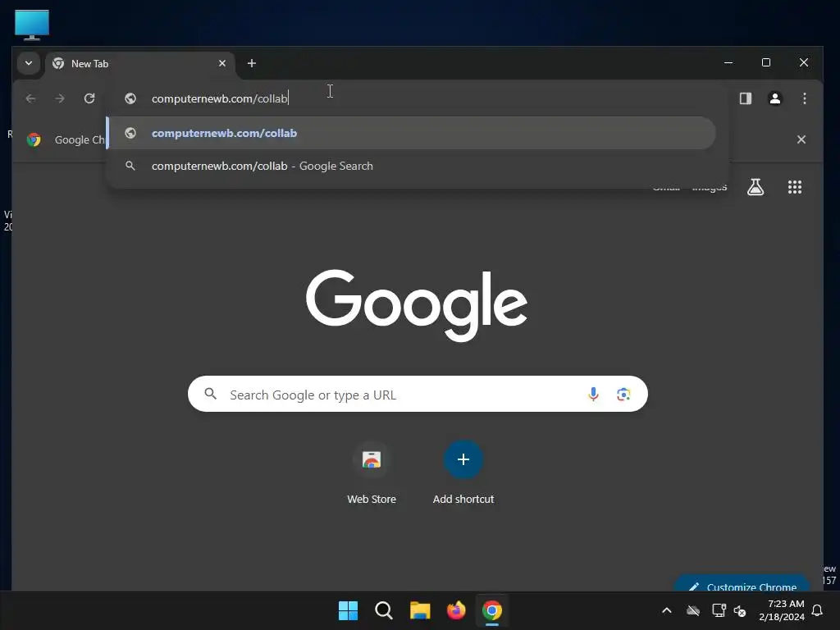This screenshot has height=630, width=840.
Task: Click the globe icon beside the URL suggestion
Action: (130, 133)
